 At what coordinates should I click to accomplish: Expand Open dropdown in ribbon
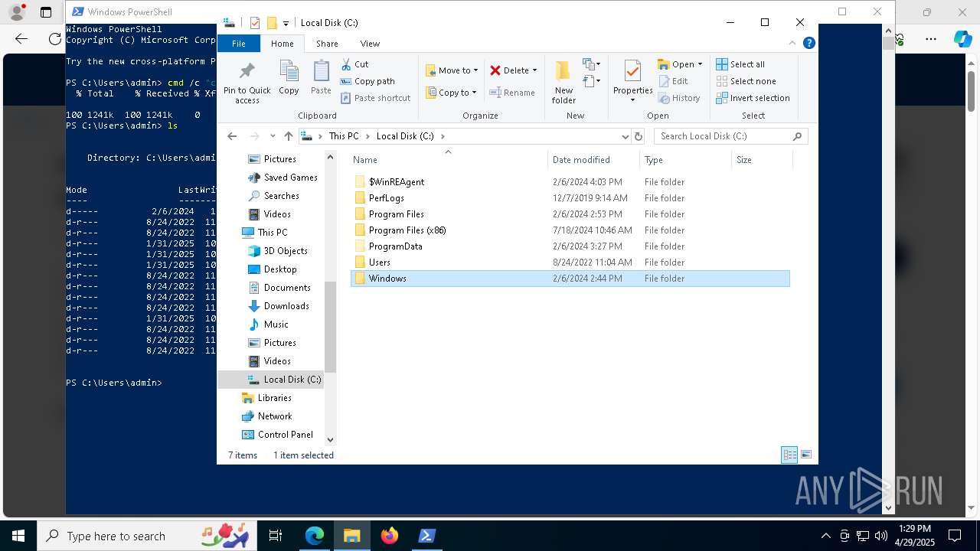tap(680, 64)
